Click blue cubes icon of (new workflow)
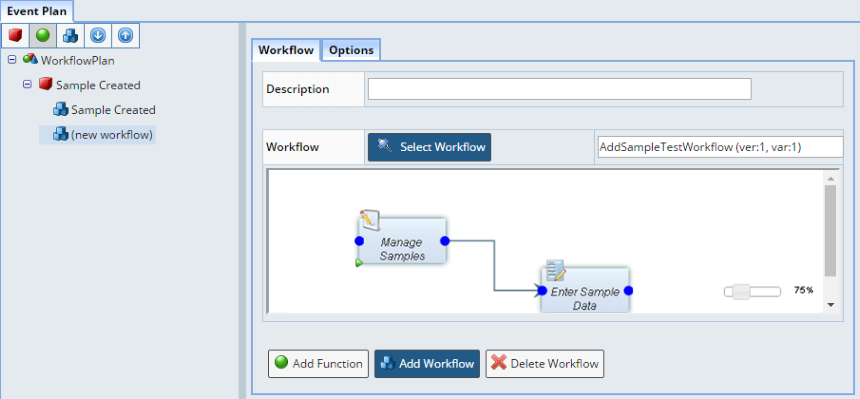 coord(60,134)
